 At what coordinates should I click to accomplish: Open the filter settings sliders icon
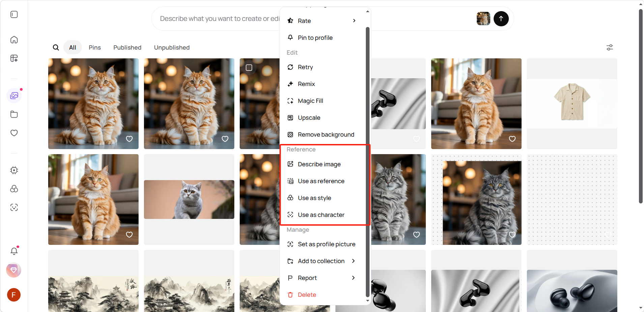[610, 48]
